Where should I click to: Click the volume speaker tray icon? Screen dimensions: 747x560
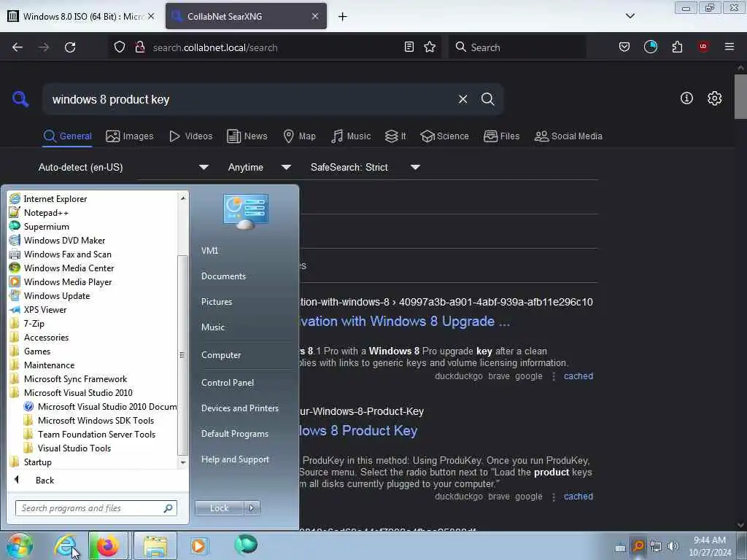click(673, 546)
